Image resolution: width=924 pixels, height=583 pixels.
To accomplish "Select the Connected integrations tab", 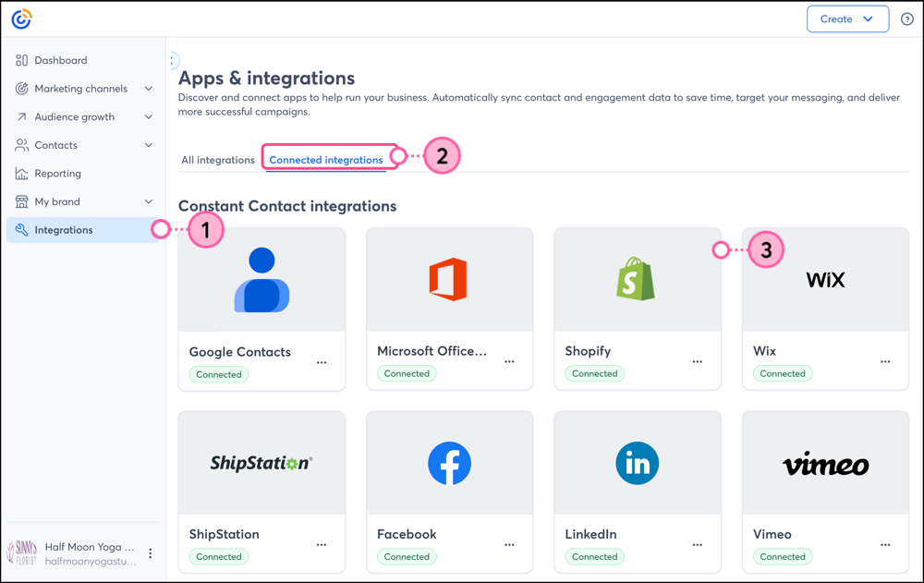I will point(326,160).
